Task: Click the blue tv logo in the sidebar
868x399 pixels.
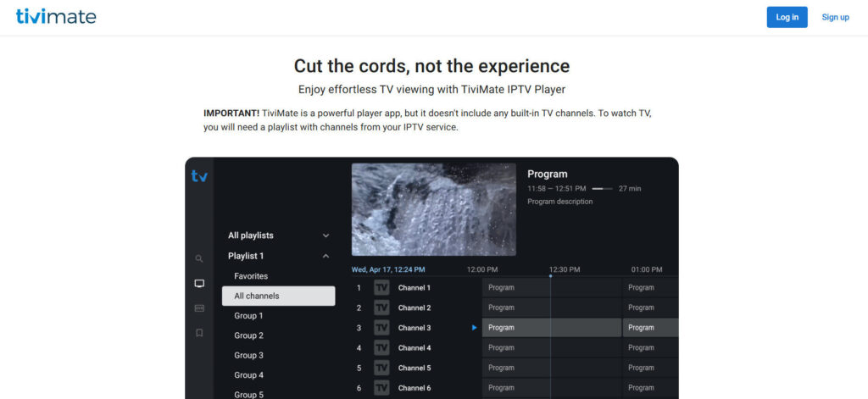Action: point(199,176)
